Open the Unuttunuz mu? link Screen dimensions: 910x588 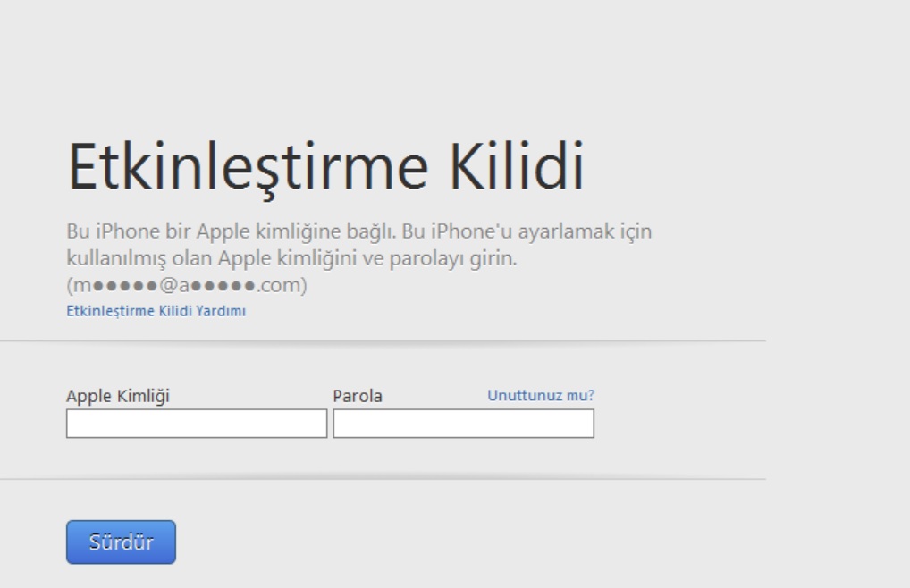(x=541, y=396)
